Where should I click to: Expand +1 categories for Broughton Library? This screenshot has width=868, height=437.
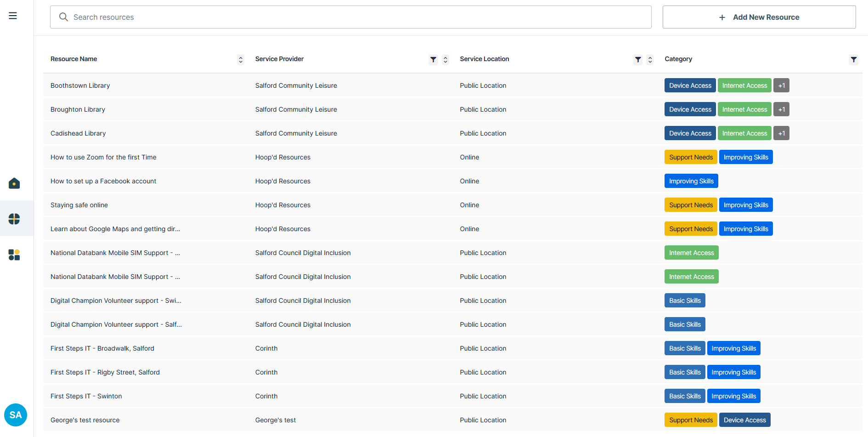tap(781, 109)
